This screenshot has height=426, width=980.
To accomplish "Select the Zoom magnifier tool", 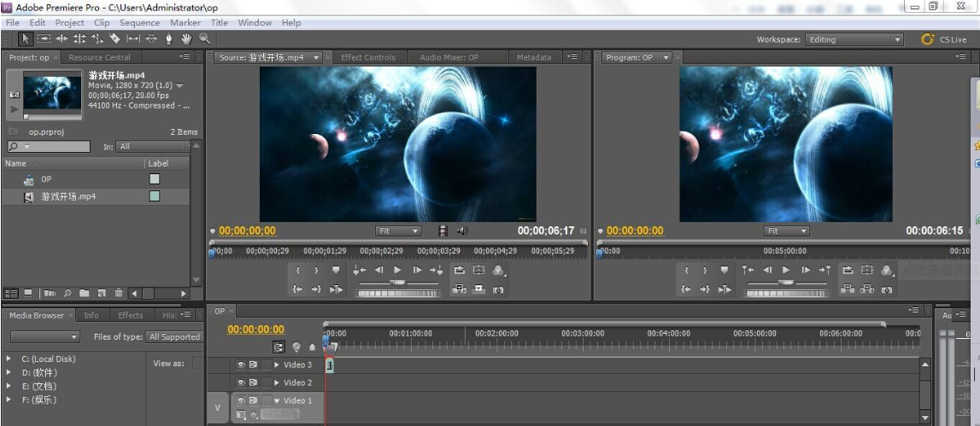I will point(204,38).
